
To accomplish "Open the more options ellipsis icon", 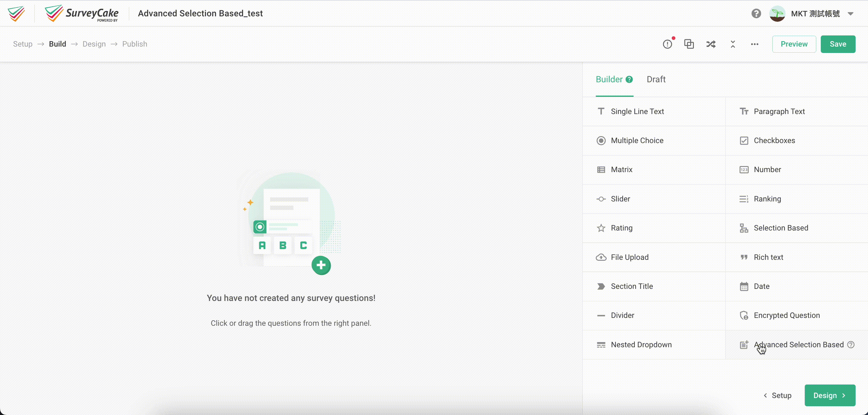I will click(754, 44).
